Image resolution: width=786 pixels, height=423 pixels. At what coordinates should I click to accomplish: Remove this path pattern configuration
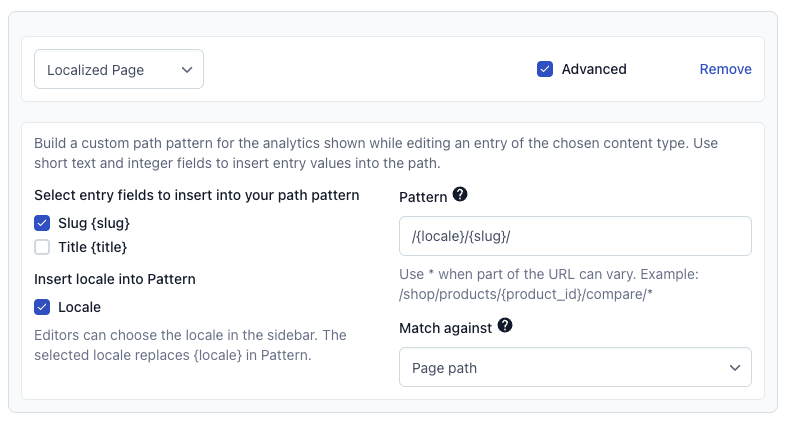(x=725, y=69)
